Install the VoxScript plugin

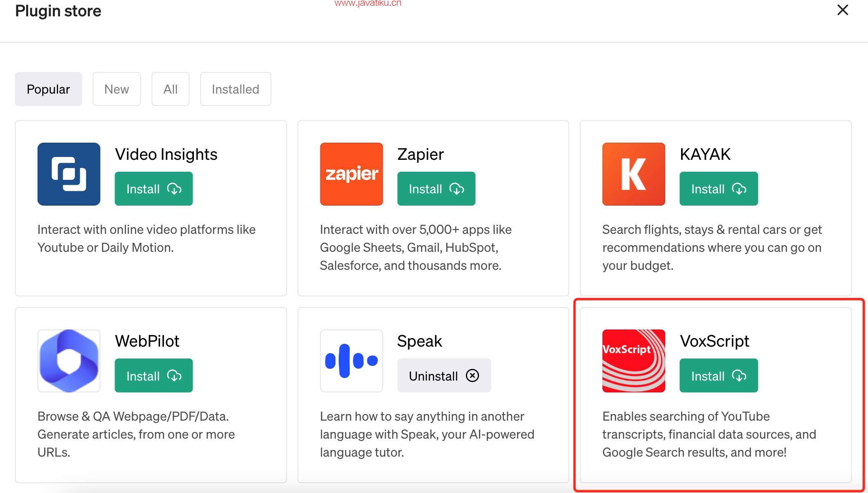coord(718,375)
